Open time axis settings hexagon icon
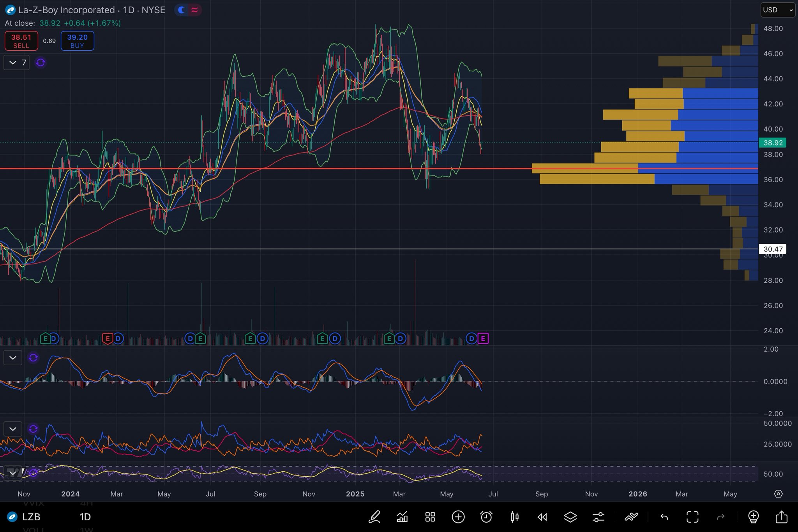This screenshot has width=798, height=532. [778, 494]
